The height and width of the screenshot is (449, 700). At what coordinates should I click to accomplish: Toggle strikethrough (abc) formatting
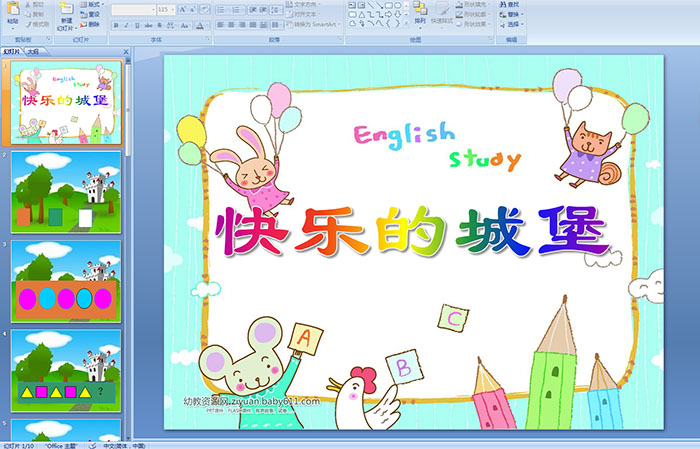pyautogui.click(x=148, y=25)
